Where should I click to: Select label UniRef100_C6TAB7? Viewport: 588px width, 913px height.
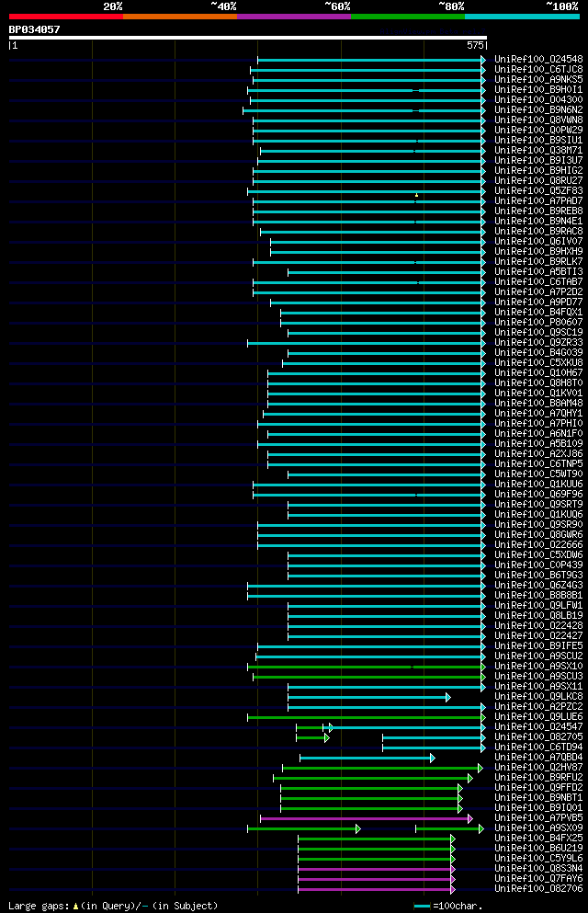tap(538, 282)
